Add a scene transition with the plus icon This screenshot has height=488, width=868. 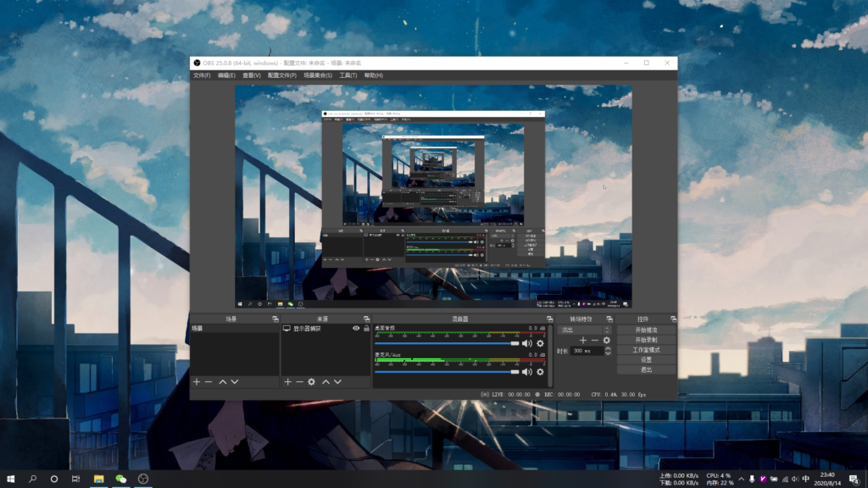tap(583, 340)
